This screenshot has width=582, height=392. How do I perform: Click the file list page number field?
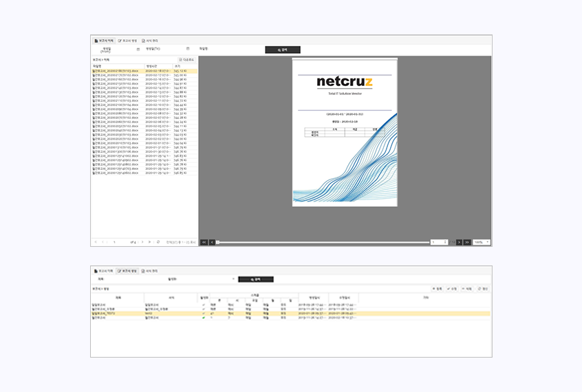pyautogui.click(x=119, y=242)
